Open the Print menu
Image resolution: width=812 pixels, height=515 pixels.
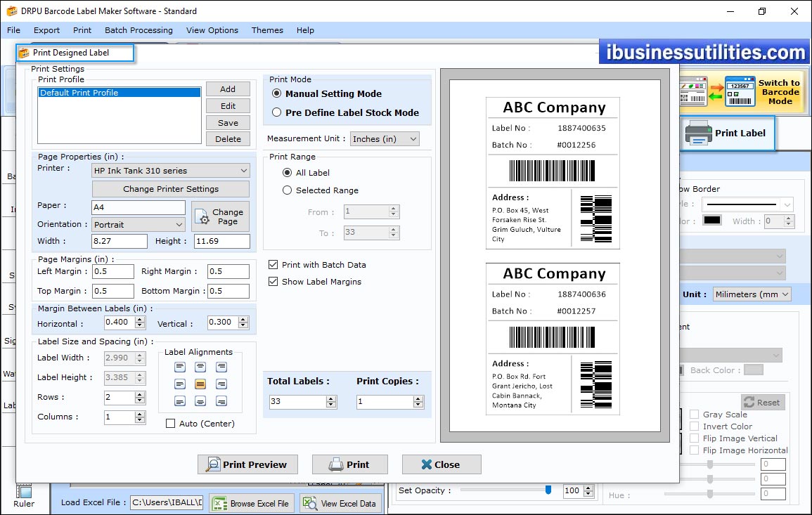pyautogui.click(x=82, y=30)
